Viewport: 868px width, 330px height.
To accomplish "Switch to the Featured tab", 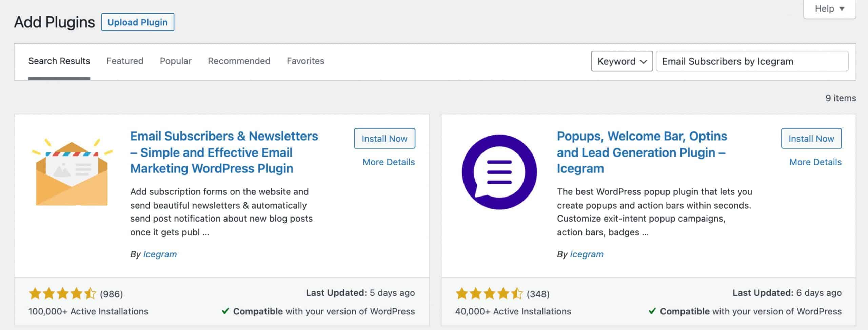I will coord(125,61).
